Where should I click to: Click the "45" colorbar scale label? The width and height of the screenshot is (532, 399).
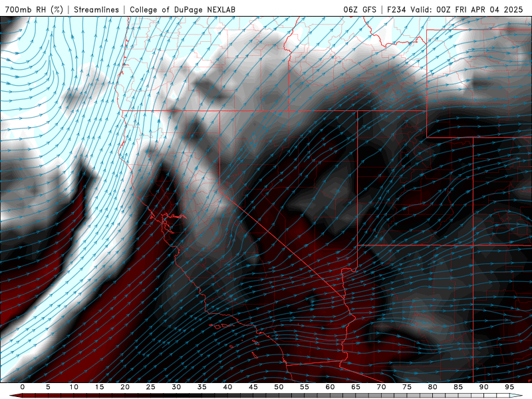pyautogui.click(x=253, y=387)
